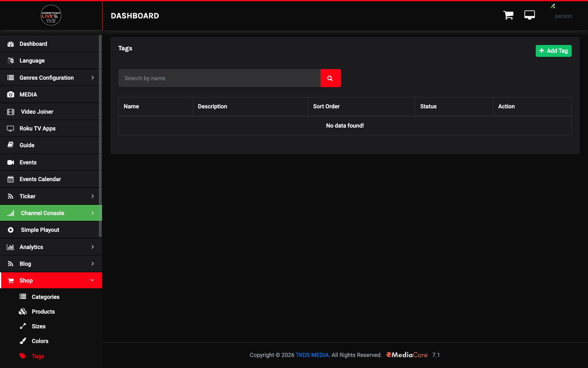Click the MediaCore logo in footer
Viewport: 588px width, 368px height.
point(407,355)
